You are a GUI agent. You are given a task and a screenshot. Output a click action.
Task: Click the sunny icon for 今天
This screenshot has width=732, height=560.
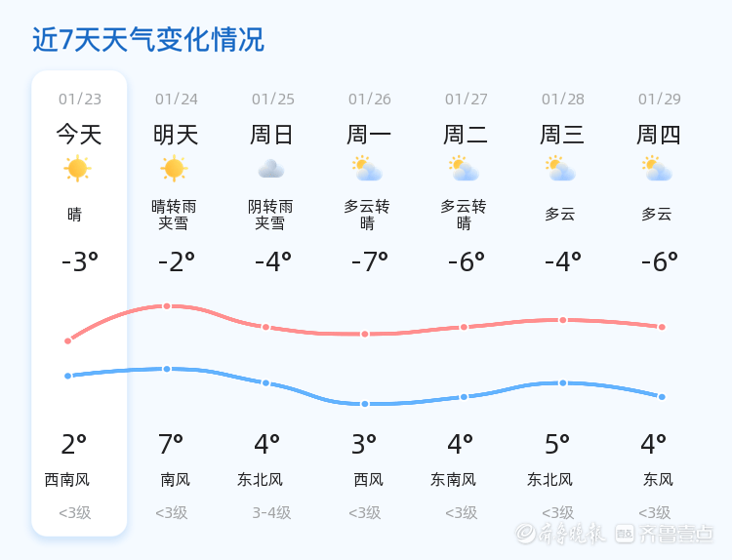77,169
